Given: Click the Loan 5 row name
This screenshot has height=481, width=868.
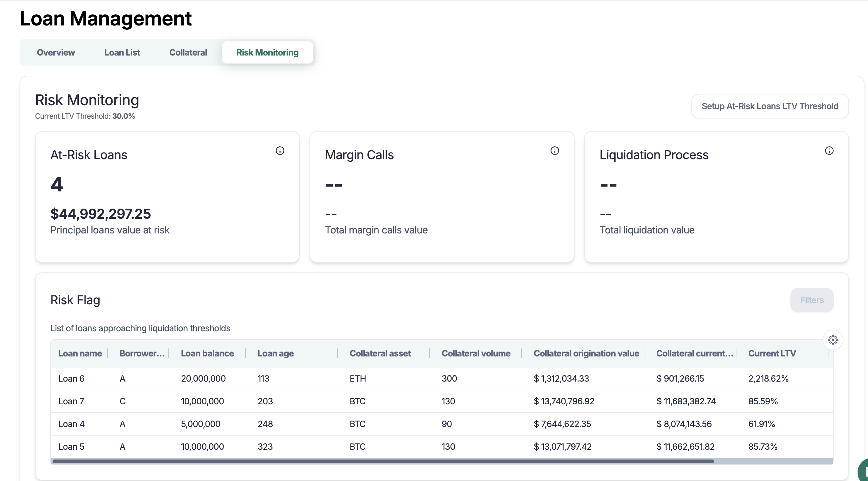Looking at the screenshot, I should pos(71,447).
